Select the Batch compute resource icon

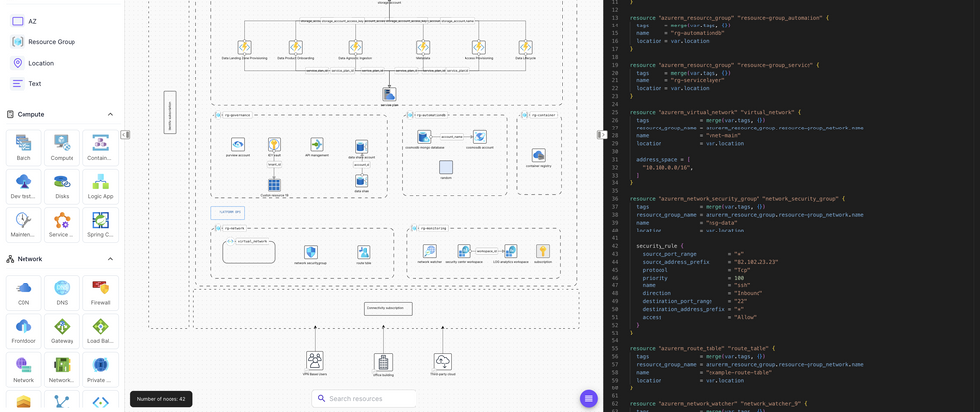pos(24,148)
